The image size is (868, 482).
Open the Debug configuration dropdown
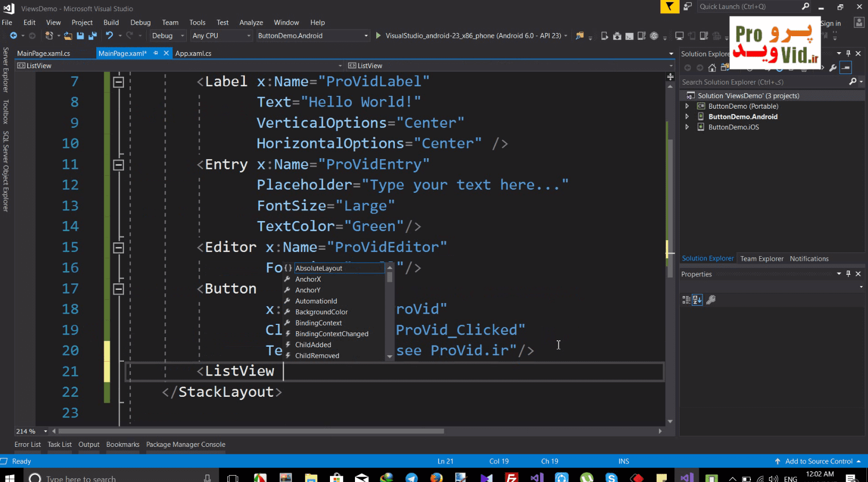click(168, 36)
